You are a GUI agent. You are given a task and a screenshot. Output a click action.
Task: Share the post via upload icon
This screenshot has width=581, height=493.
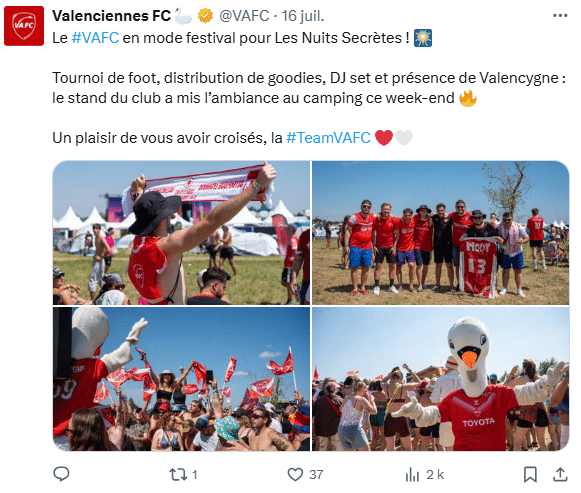pos(560,474)
